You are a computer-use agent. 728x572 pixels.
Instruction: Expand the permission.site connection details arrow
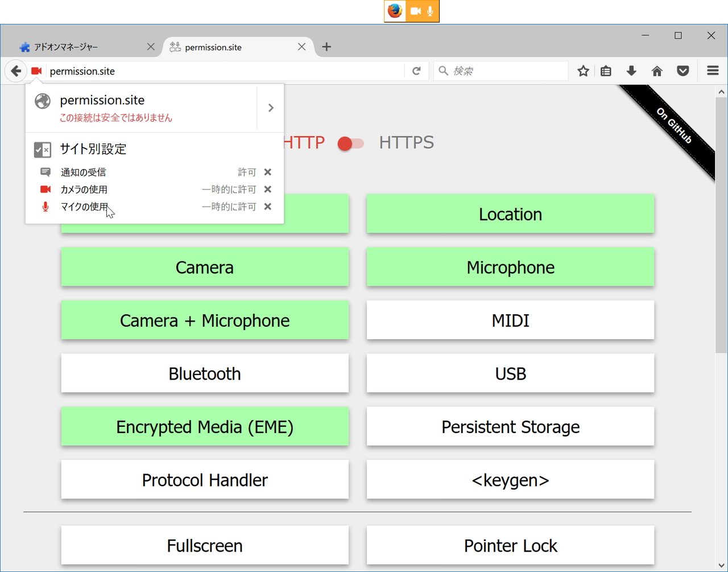click(271, 108)
